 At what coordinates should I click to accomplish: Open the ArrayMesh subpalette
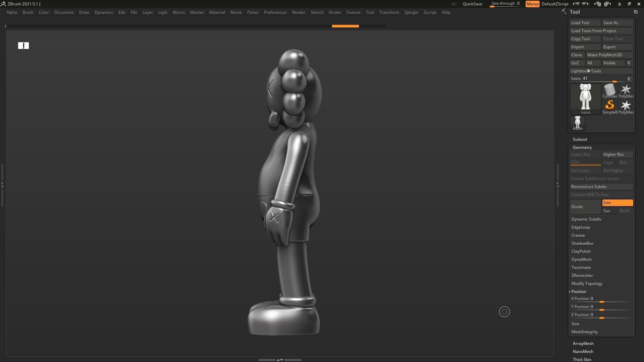(x=583, y=344)
